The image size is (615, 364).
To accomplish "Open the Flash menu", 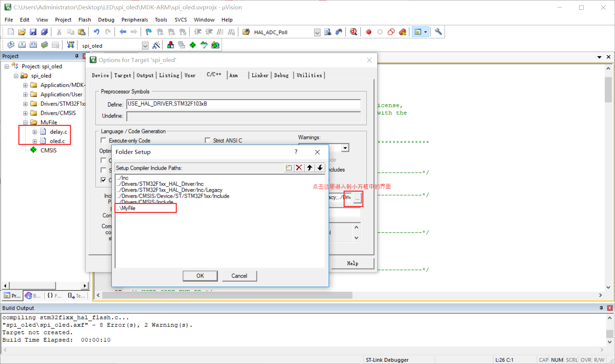I will point(85,20).
